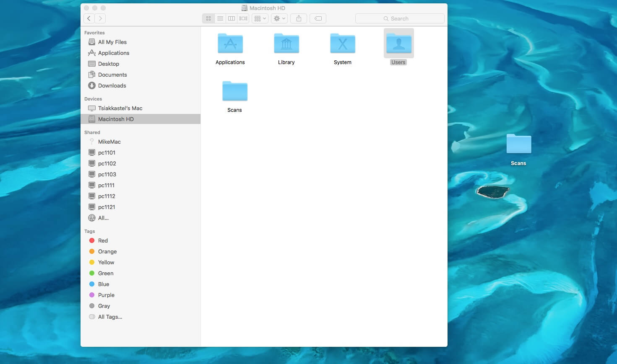The width and height of the screenshot is (617, 364).
Task: Switch to column view mode
Action: coord(231,18)
